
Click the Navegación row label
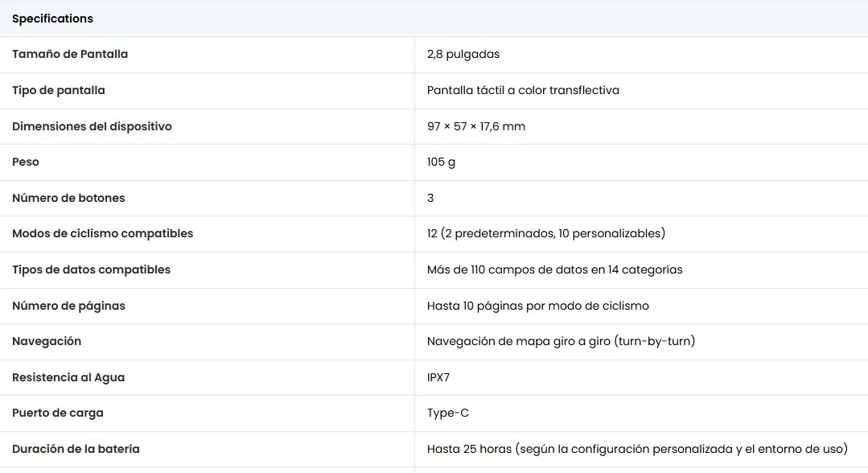click(47, 341)
